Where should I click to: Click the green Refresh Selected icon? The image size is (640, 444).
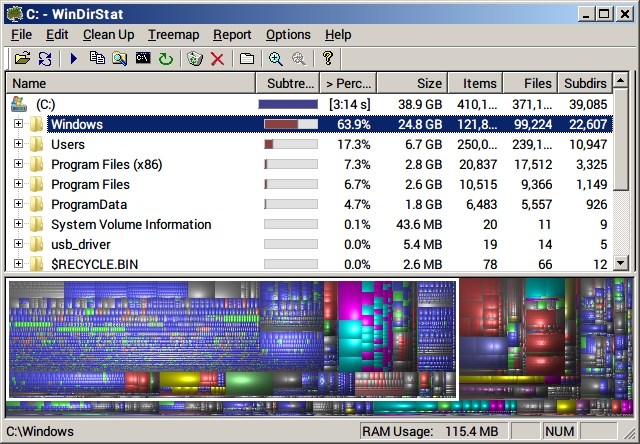(166, 59)
